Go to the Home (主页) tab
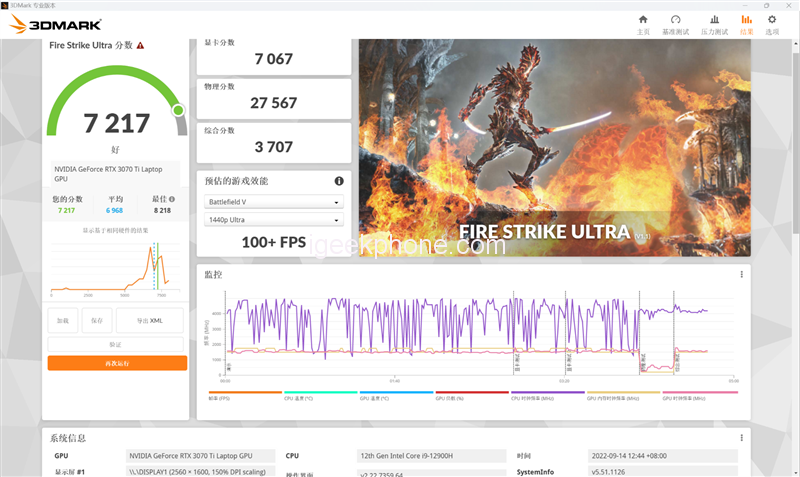The image size is (800, 477). [x=643, y=24]
